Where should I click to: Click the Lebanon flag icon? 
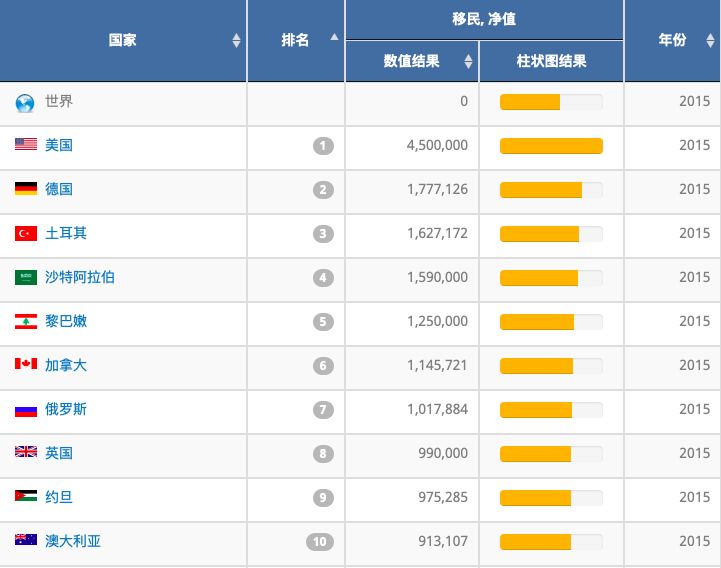pos(26,321)
